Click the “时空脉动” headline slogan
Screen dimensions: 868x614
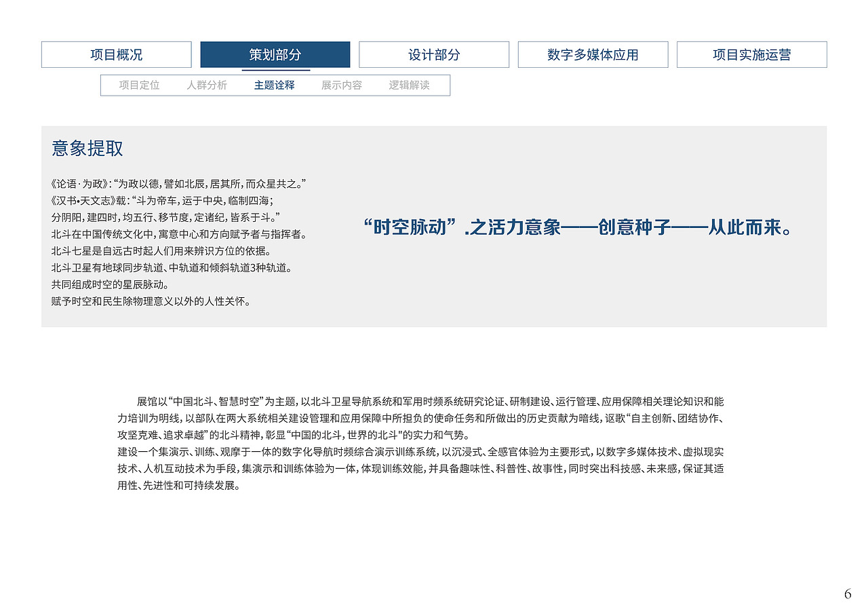tap(577, 227)
